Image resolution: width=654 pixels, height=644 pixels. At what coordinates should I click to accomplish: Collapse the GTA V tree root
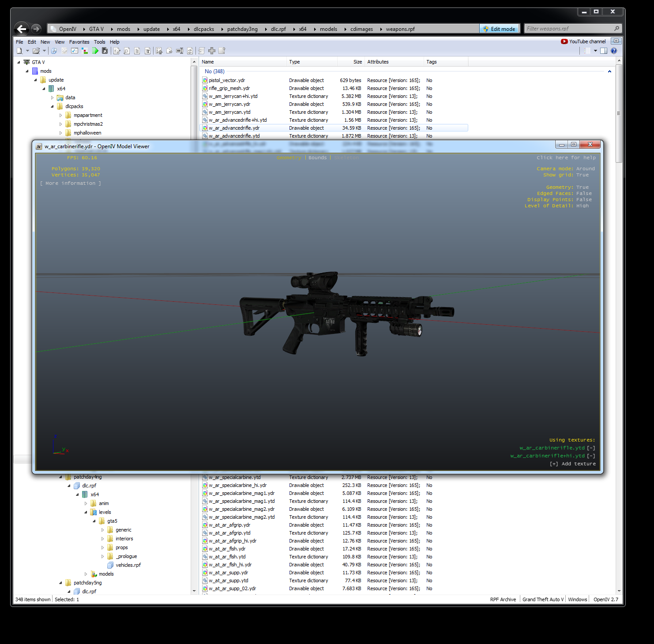tap(19, 62)
